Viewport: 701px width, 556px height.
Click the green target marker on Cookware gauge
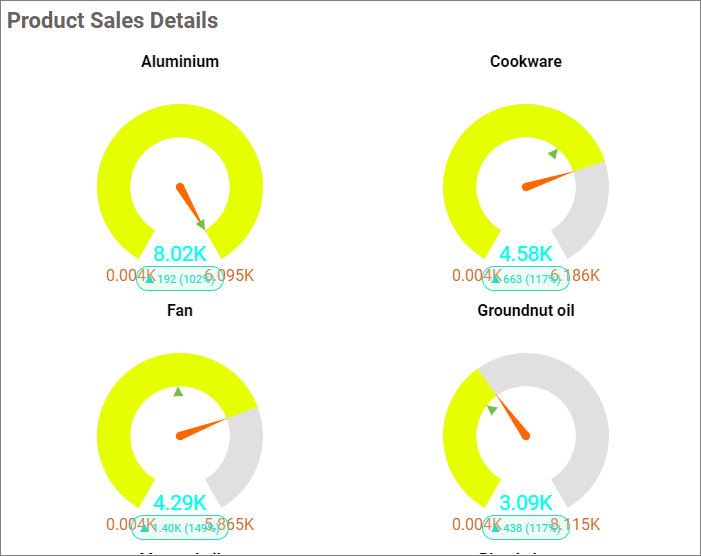tap(553, 154)
